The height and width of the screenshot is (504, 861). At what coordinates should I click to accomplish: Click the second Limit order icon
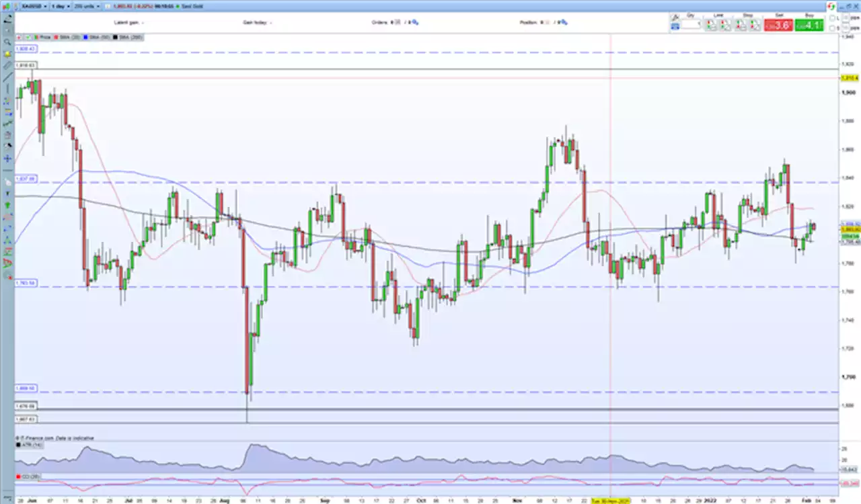pos(725,25)
